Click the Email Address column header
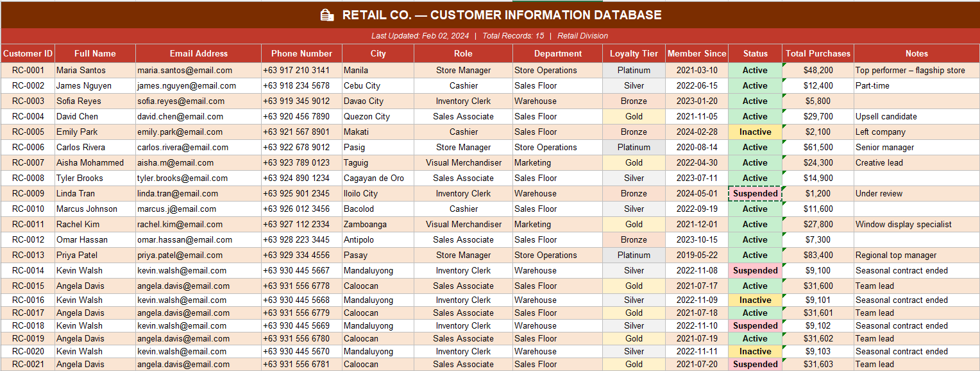The height and width of the screenshot is (371, 980). 198,53
